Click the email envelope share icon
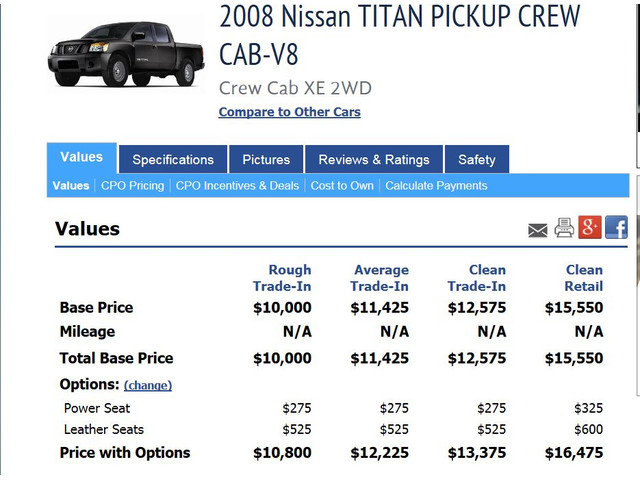The width and height of the screenshot is (640, 480). click(x=538, y=230)
